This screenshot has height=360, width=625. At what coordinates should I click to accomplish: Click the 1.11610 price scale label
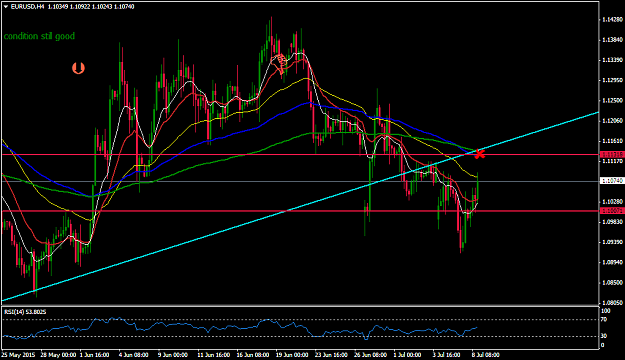click(x=613, y=141)
